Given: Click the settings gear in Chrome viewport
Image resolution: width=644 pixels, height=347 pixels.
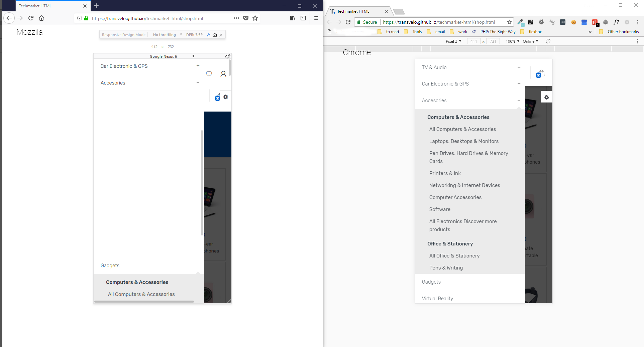Looking at the screenshot, I should point(546,97).
